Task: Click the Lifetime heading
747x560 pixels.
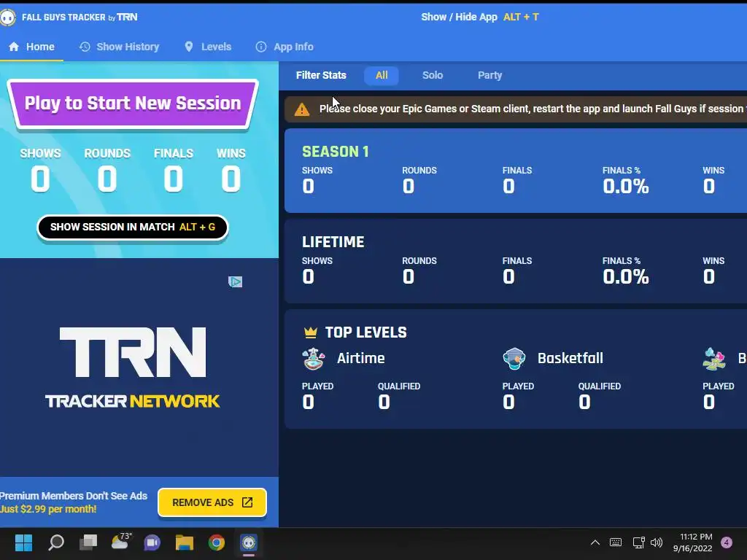Action: [x=333, y=242]
